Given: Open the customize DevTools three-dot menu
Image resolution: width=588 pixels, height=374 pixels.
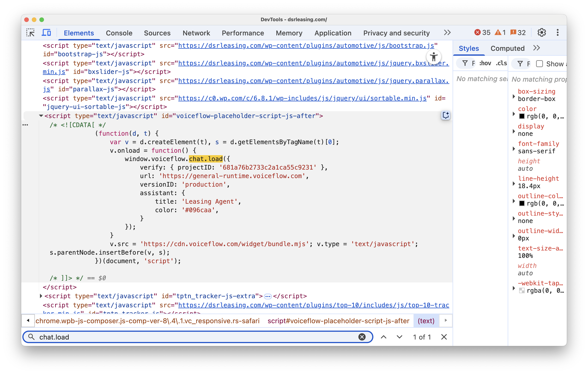Looking at the screenshot, I should point(558,32).
